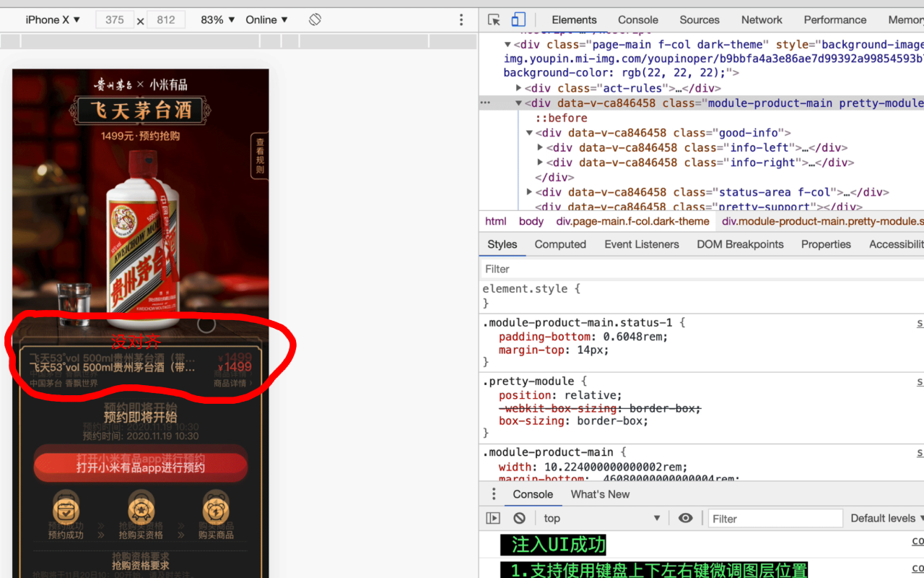
Task: Switch to the Elements tab
Action: 574,20
